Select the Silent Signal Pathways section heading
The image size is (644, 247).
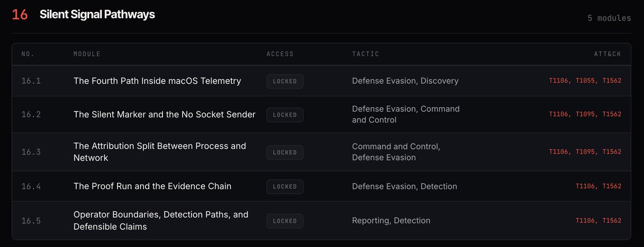point(97,15)
